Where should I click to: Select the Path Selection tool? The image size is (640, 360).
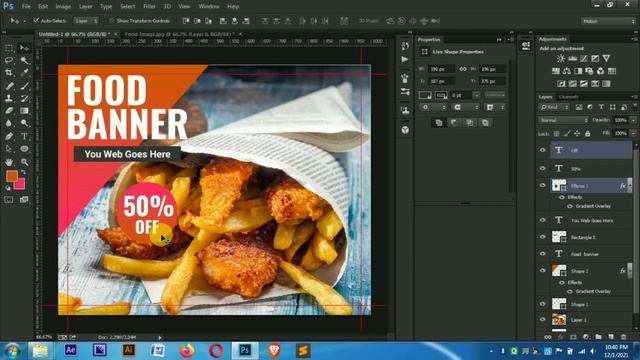tap(9, 149)
